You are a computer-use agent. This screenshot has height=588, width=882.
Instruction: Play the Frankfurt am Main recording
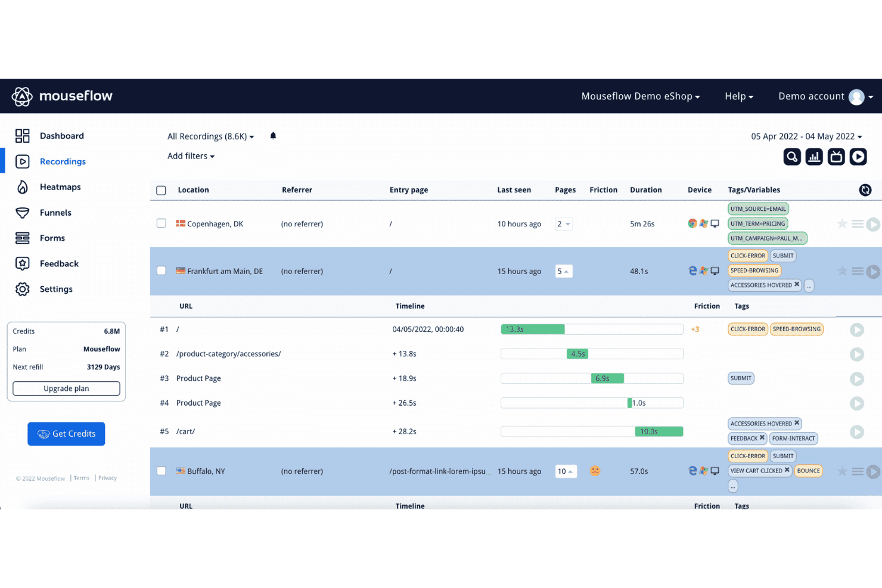pos(873,272)
